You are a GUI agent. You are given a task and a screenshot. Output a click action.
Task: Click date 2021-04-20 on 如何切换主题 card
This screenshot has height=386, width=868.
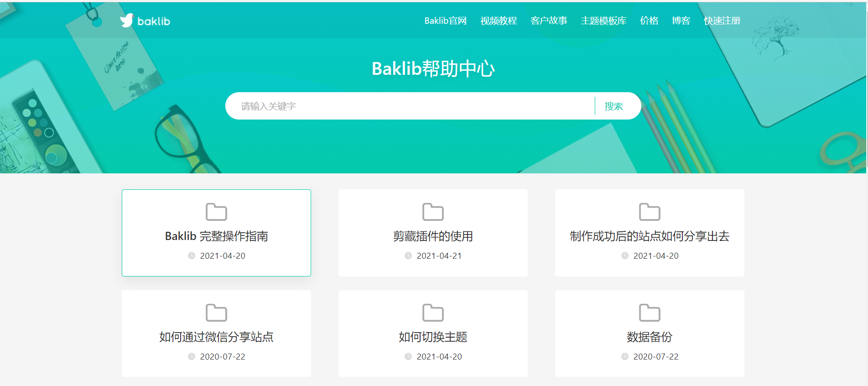(x=439, y=357)
